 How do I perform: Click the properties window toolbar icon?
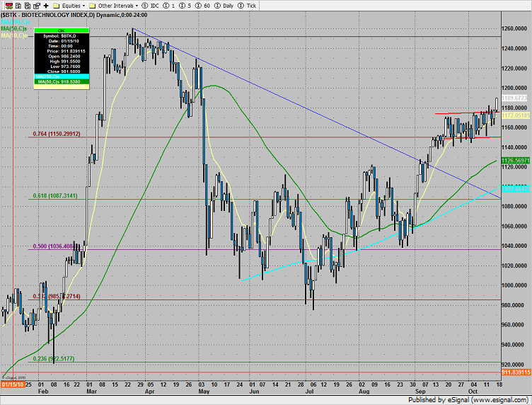pos(37,6)
